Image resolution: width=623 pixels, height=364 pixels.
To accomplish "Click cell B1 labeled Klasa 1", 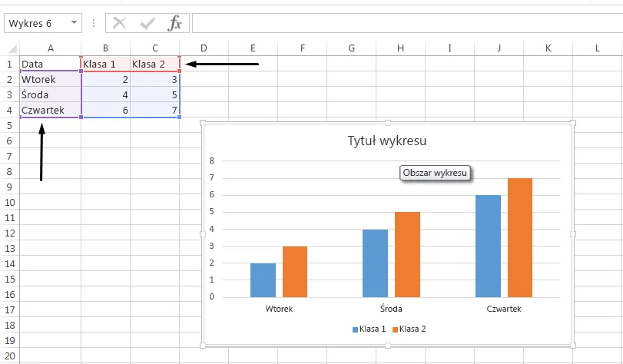I will pos(105,64).
